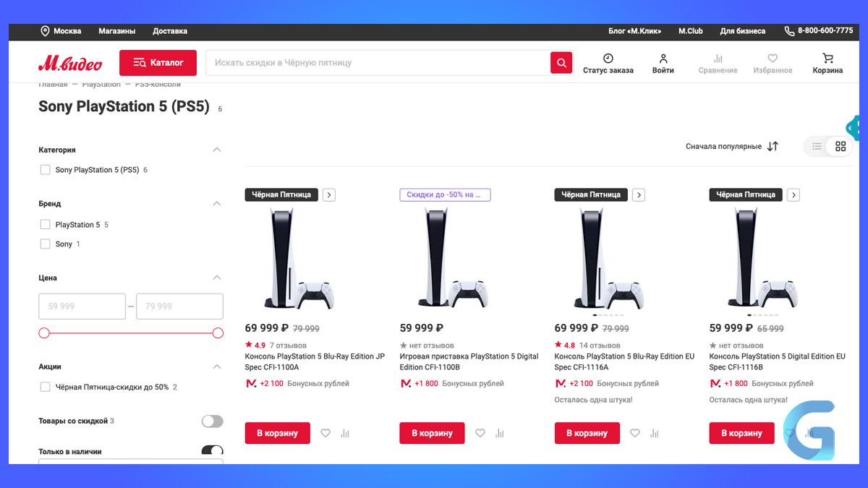Collapse the Категория filter section
Viewport: 868px width, 488px height.
coord(216,150)
